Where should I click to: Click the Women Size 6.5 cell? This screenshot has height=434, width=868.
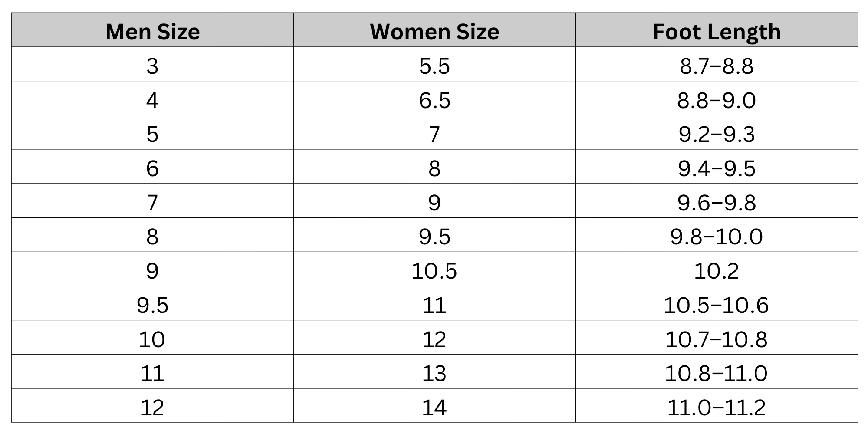point(434,98)
